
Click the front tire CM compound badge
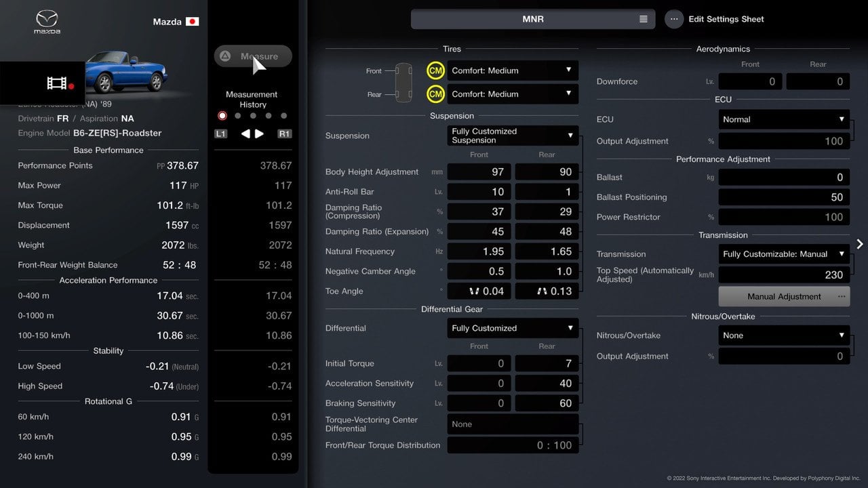[435, 70]
